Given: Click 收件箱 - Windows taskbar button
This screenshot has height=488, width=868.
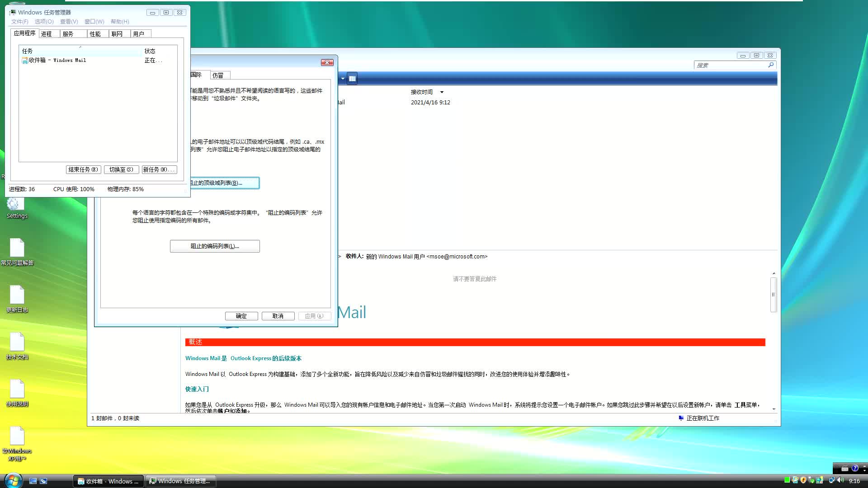Looking at the screenshot, I should click(x=108, y=481).
